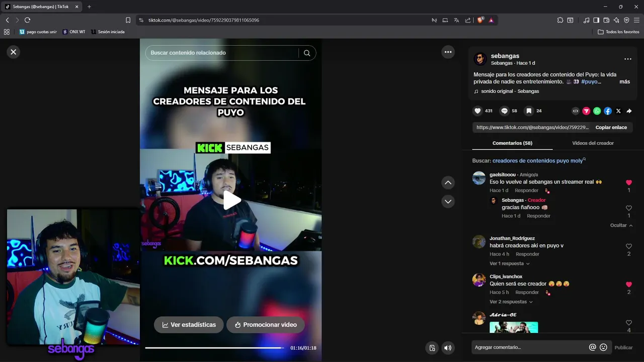The height and width of the screenshot is (362, 644).
Task: Toggle the browser sidebar panel icon
Action: point(596,20)
